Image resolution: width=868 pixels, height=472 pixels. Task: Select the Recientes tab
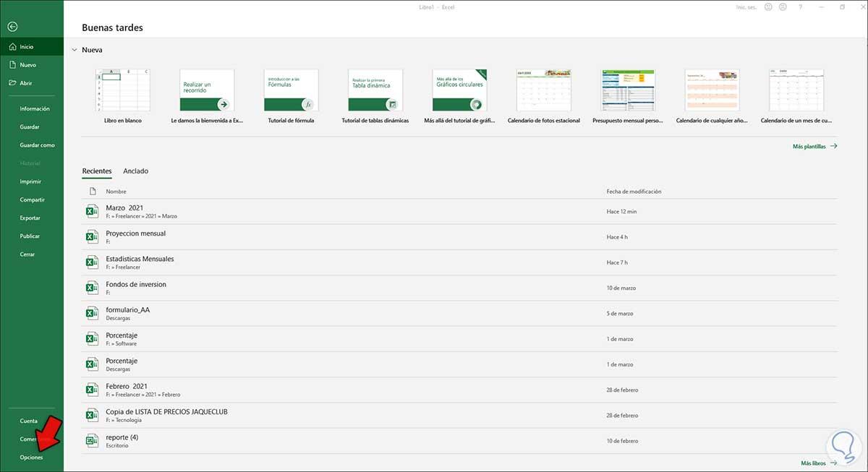97,171
